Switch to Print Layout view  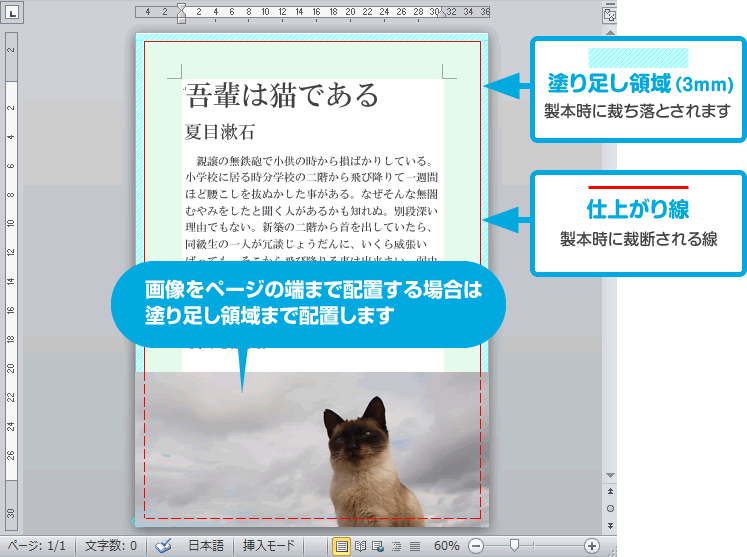341,546
